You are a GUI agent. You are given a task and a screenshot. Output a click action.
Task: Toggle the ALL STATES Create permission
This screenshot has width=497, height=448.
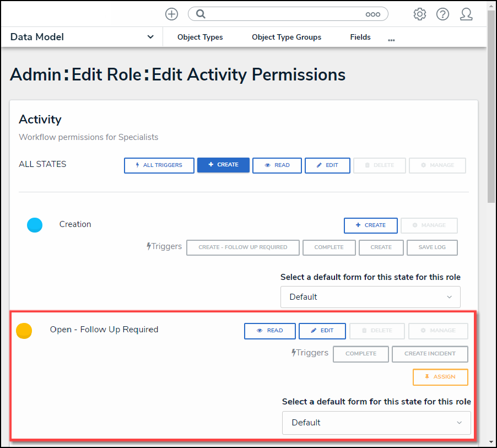[223, 165]
